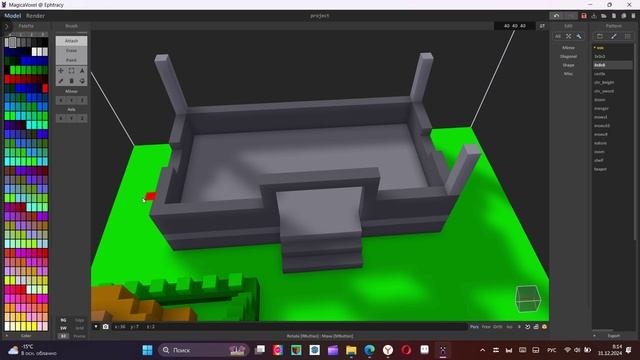Image resolution: width=640 pixels, height=360 pixels.
Task: Create a new model with the page icon
Action: (x=614, y=16)
